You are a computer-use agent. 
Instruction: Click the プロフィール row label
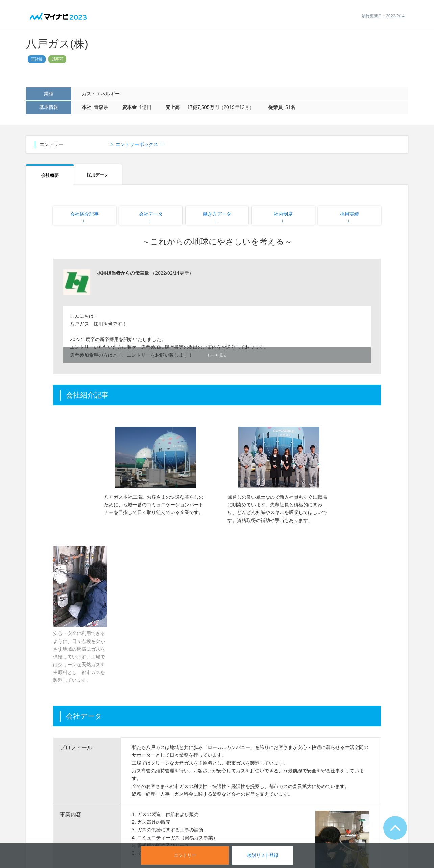76,747
